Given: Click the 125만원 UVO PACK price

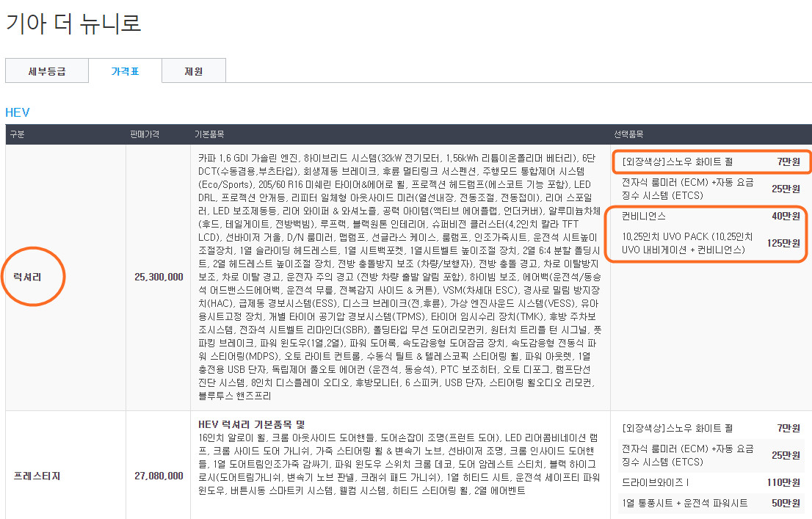Looking at the screenshot, I should (x=783, y=243).
